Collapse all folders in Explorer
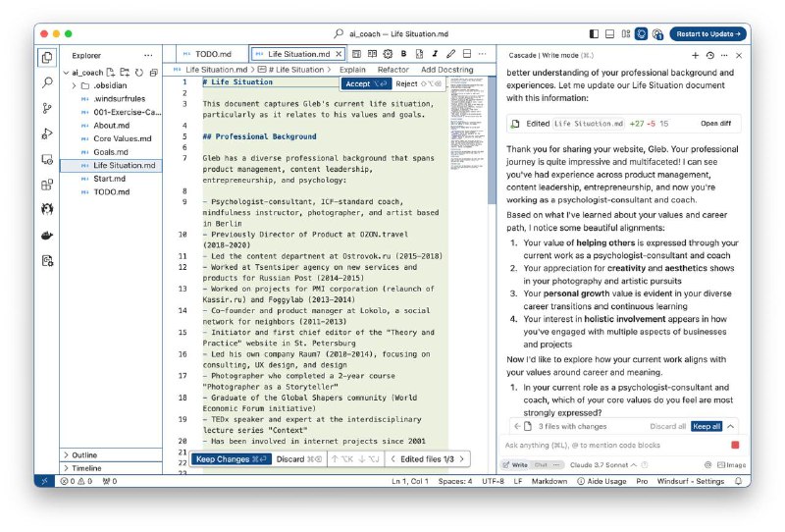The width and height of the screenshot is (785, 532). (x=154, y=72)
